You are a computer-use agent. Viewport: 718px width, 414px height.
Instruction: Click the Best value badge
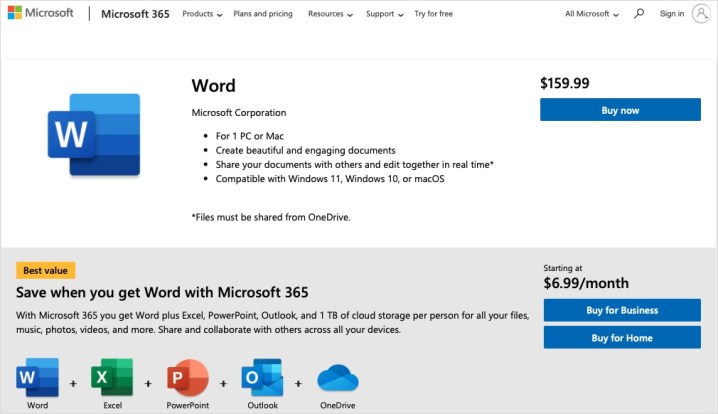[45, 270]
